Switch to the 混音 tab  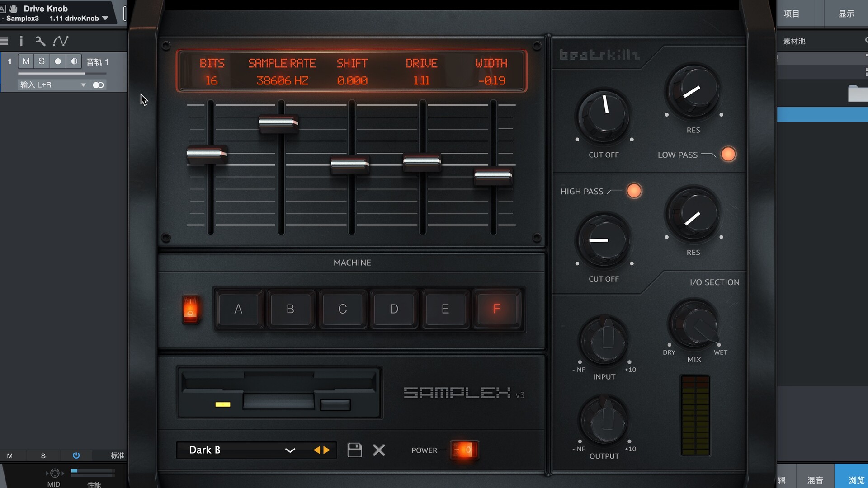coord(815,480)
